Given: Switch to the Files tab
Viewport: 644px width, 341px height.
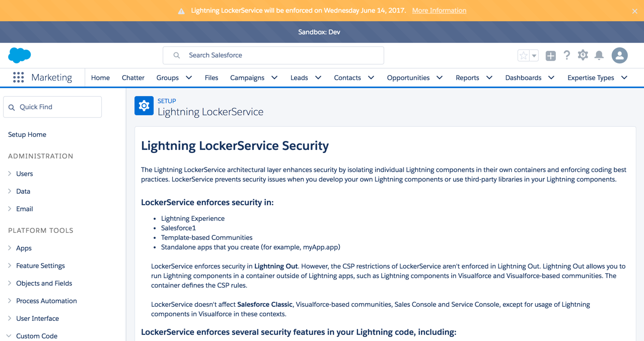Looking at the screenshot, I should point(211,78).
